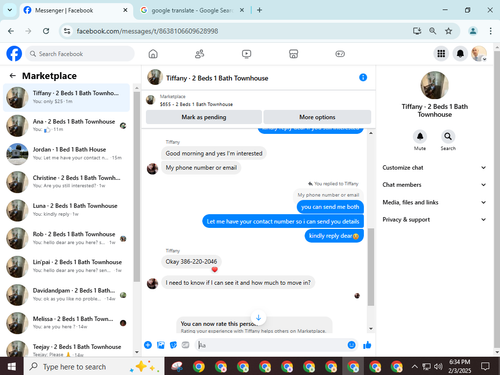500x375 pixels.
Task: Click the Chrome address bar URL
Action: point(147,31)
